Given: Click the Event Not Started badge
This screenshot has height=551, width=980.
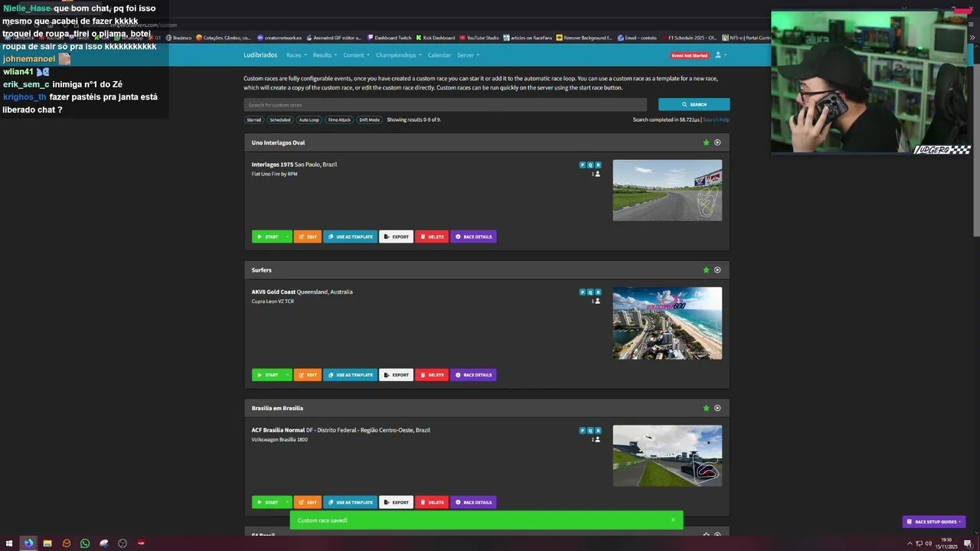Looking at the screenshot, I should click(689, 55).
